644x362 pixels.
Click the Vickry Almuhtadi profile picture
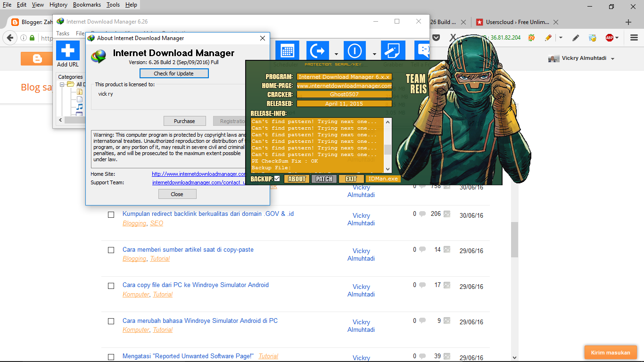(553, 58)
